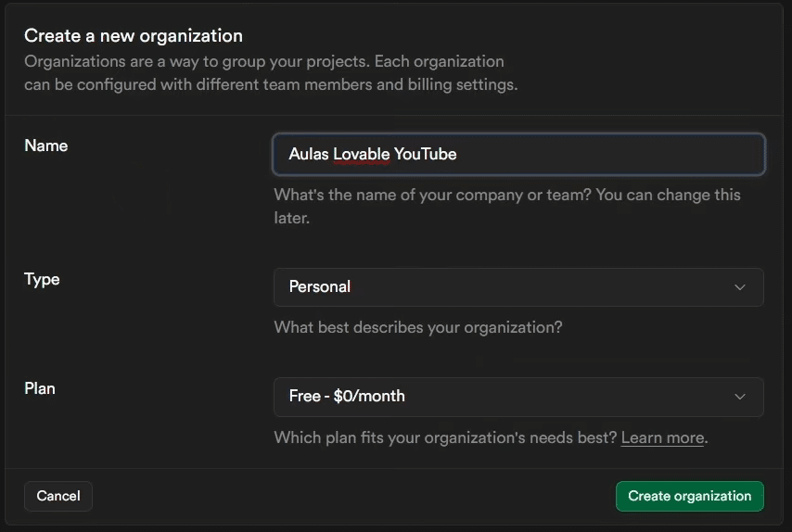Click the 'Plan' field label
Screen dimensions: 792x532
[x=40, y=388]
